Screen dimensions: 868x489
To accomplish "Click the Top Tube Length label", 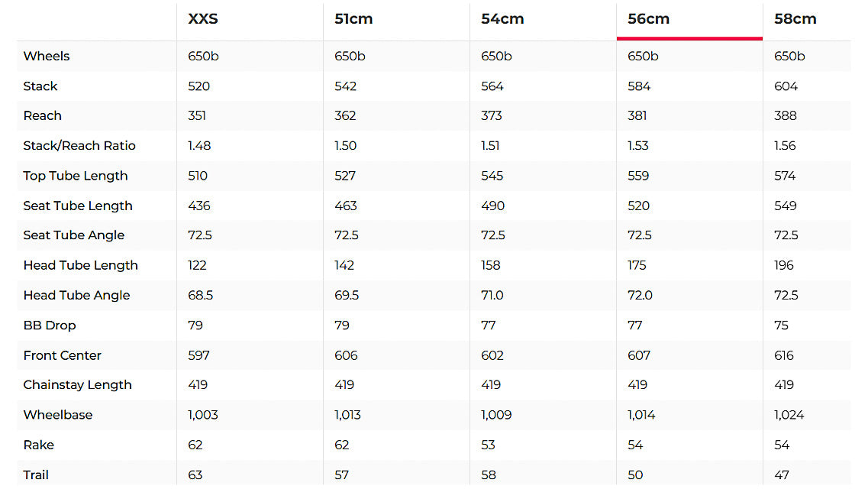I will (76, 176).
